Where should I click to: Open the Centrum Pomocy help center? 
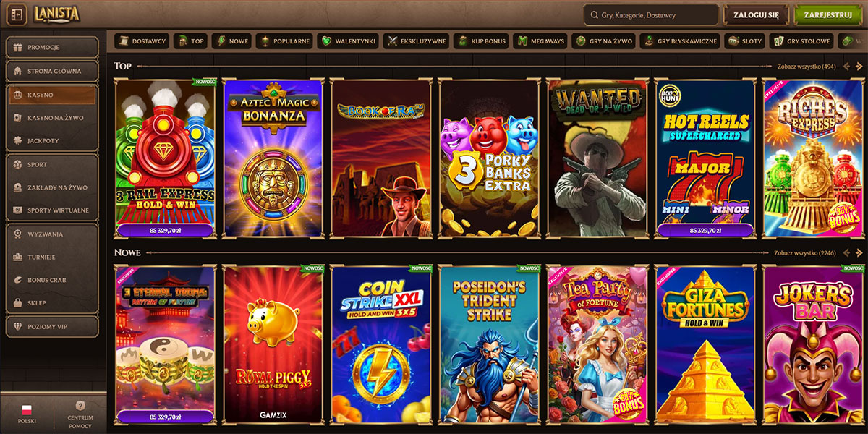click(80, 414)
